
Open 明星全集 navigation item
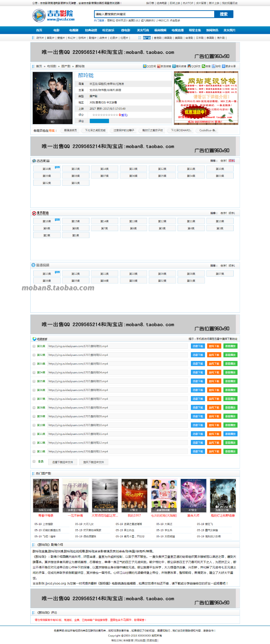click(195, 30)
